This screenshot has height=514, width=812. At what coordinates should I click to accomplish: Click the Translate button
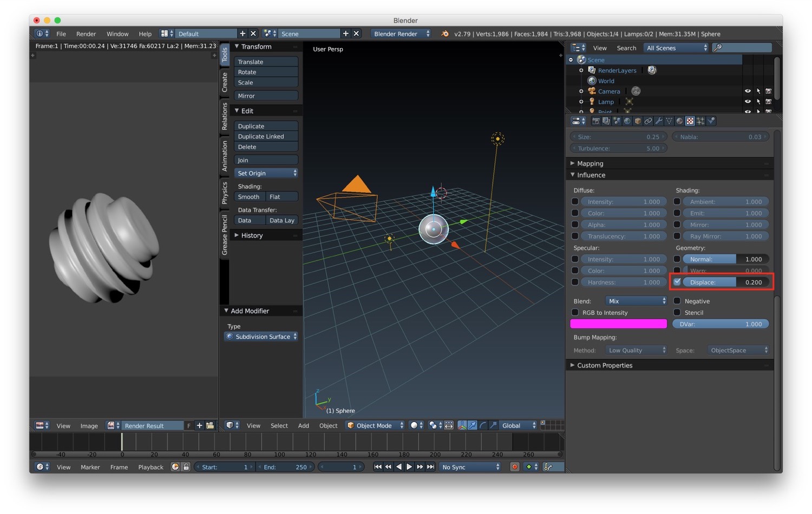(266, 62)
